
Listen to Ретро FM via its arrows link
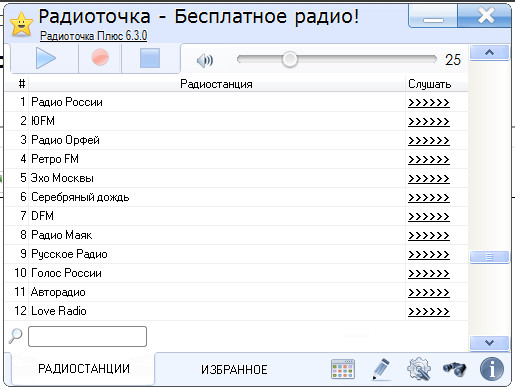coord(429,159)
